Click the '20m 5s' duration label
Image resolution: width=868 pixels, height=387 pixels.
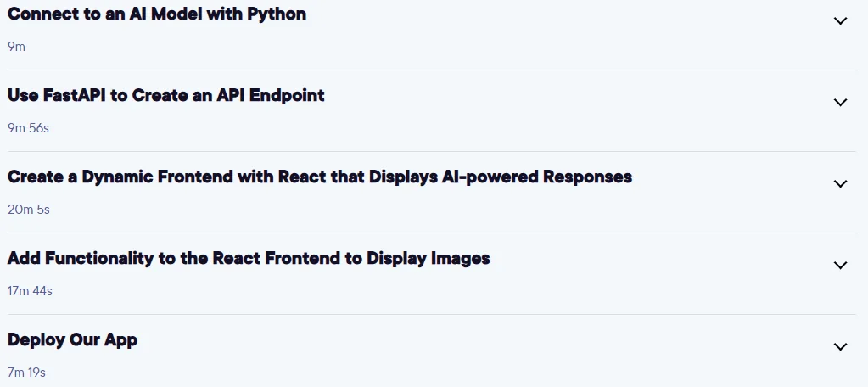tap(29, 210)
